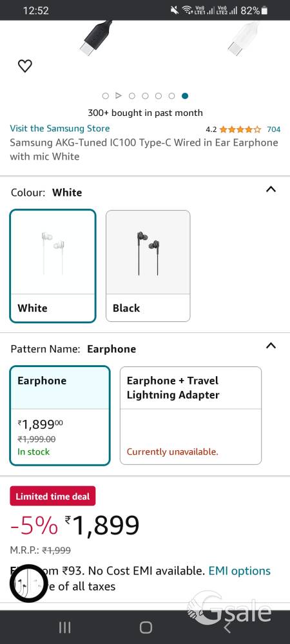
Task: Open Visit the Samsung Store link
Action: coord(60,128)
